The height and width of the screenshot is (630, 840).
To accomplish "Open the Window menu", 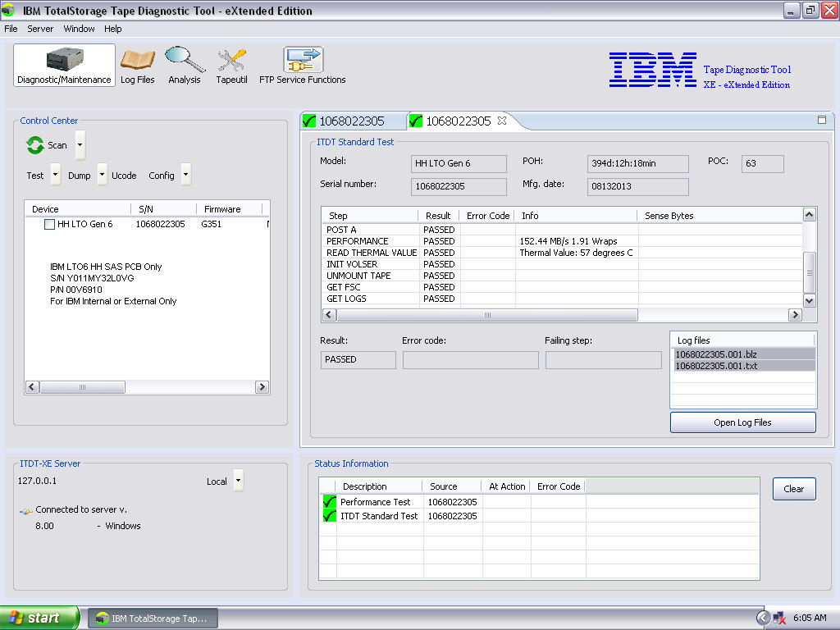I will 79,29.
